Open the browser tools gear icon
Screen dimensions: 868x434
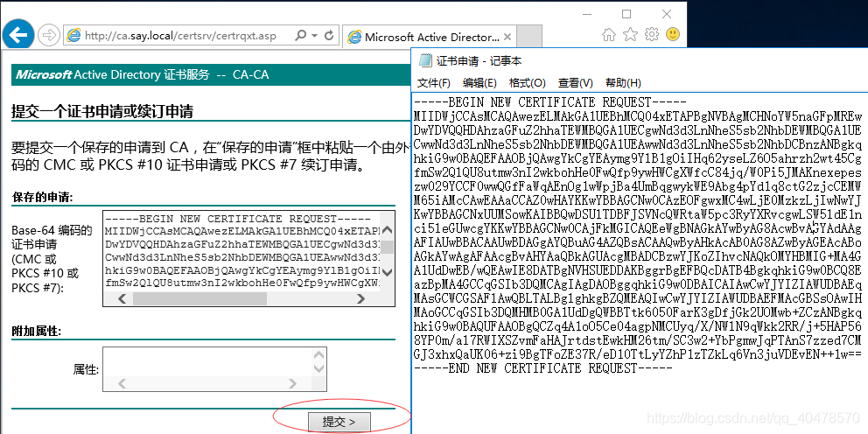tap(652, 35)
